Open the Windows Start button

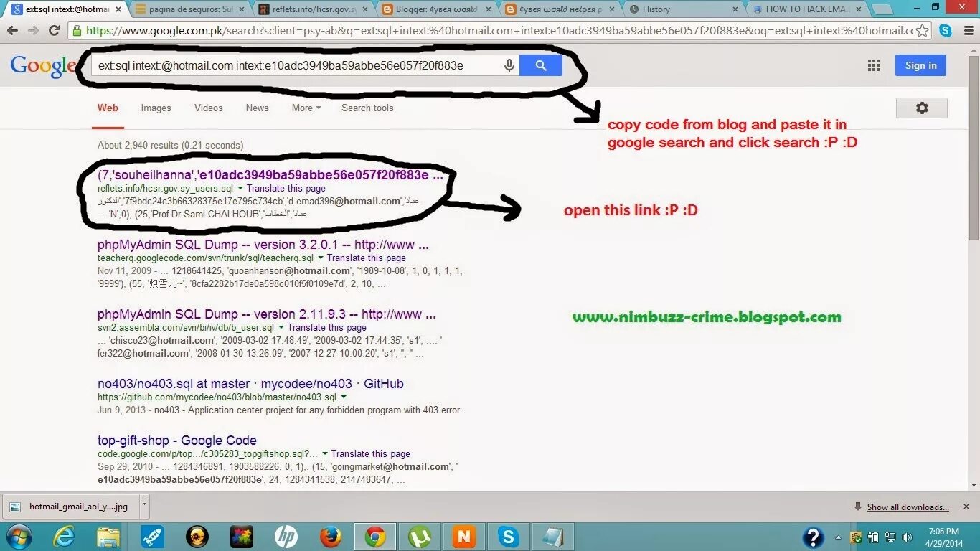(18, 536)
